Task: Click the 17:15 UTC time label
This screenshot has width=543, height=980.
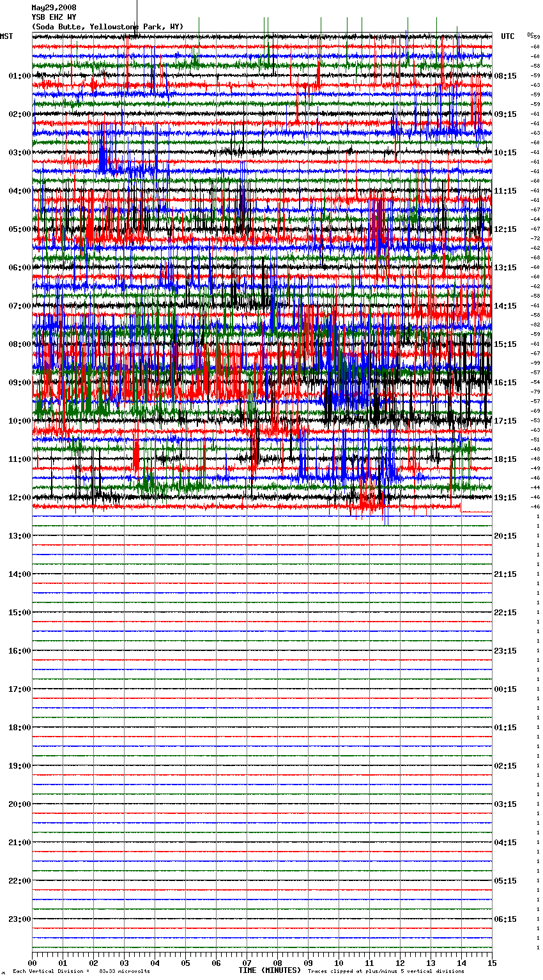Action: [505, 421]
